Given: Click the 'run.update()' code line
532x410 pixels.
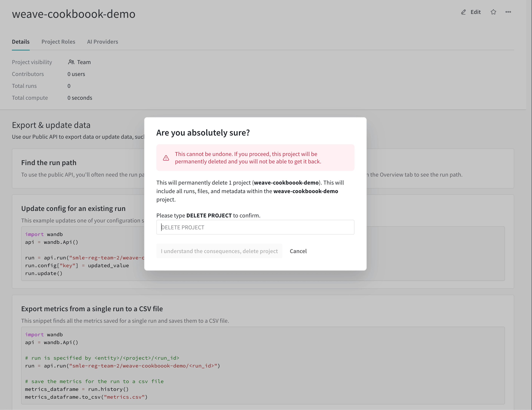Looking at the screenshot, I should coord(44,273).
